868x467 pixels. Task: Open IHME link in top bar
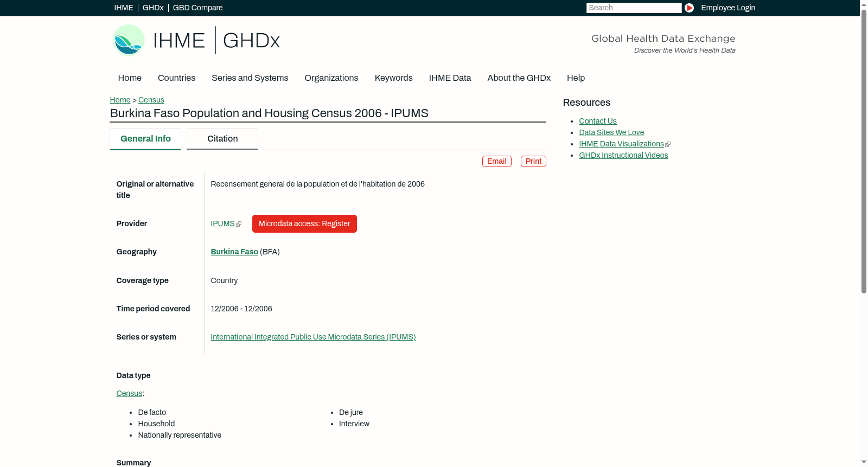[124, 8]
